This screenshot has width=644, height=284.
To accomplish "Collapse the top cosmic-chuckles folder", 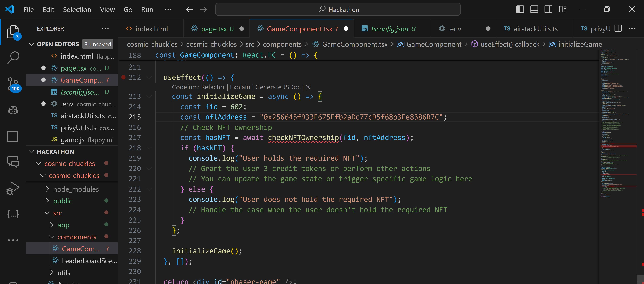I will [x=39, y=164].
